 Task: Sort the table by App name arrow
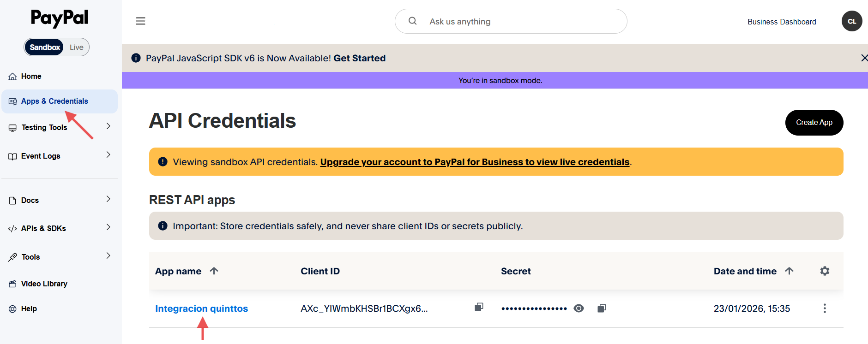[x=214, y=271]
